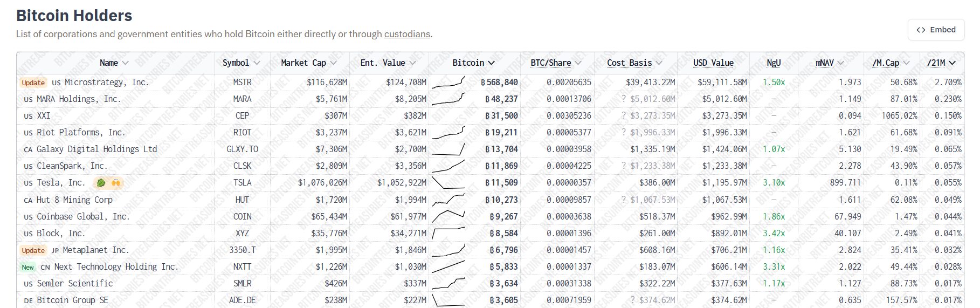The height and width of the screenshot is (308, 980).
Task: Click the New badge beside Next Technology
Action: click(27, 267)
